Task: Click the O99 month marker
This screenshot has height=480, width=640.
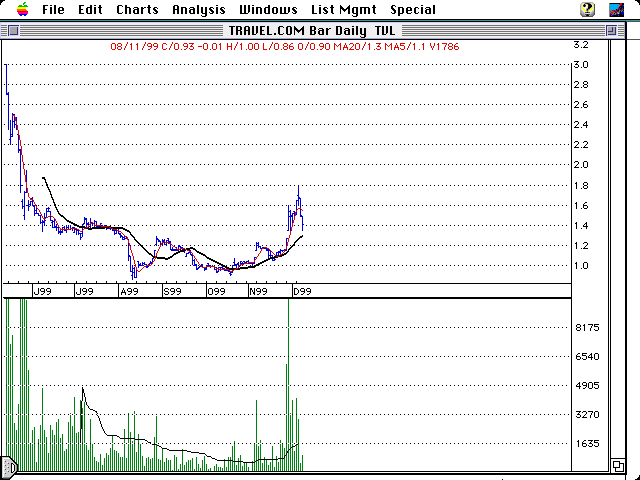Action: point(216,291)
